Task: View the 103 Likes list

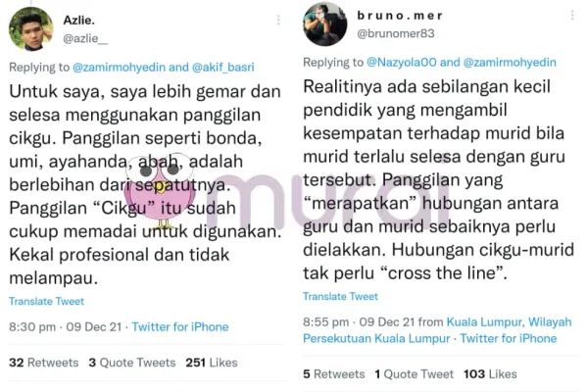Action: pyautogui.click(x=490, y=374)
